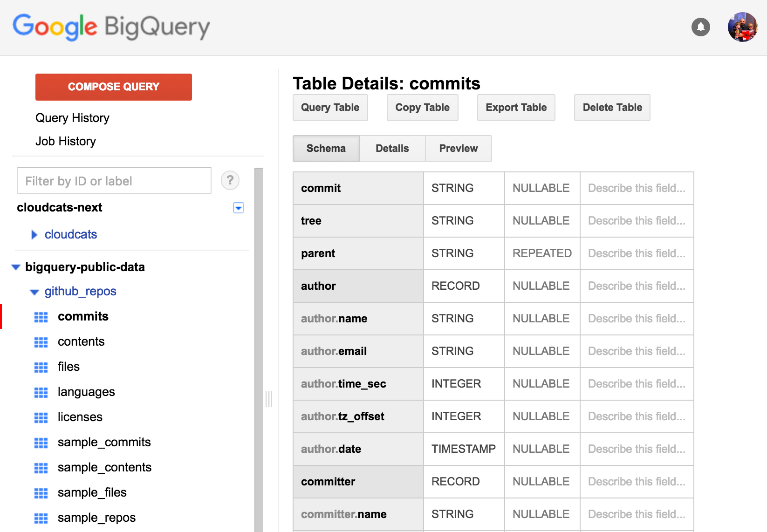Expand the cloudcats dataset
Image resolution: width=767 pixels, height=532 pixels.
coord(34,235)
